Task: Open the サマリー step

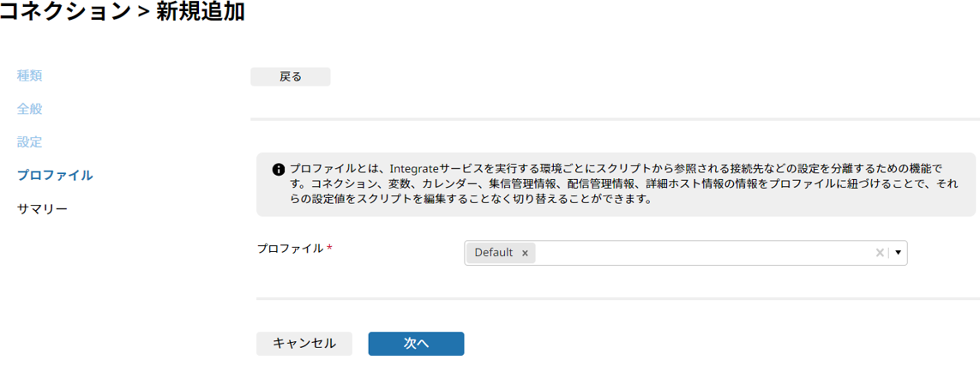Action: point(43,208)
